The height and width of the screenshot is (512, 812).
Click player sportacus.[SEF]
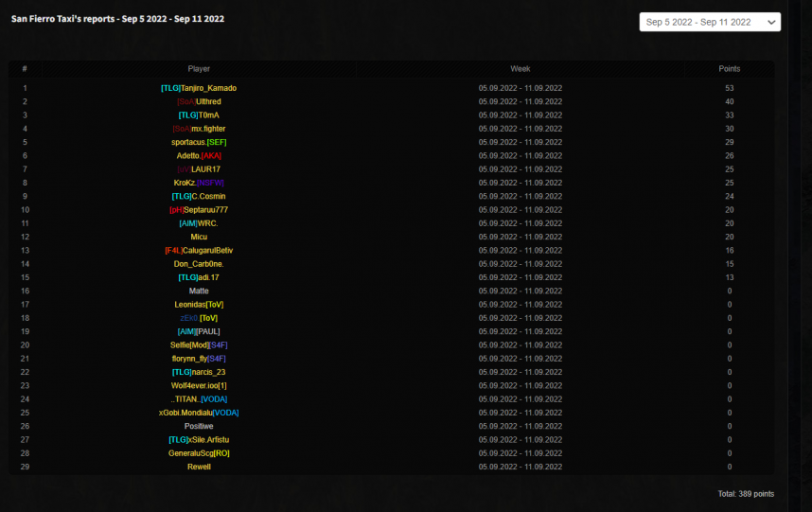click(199, 142)
